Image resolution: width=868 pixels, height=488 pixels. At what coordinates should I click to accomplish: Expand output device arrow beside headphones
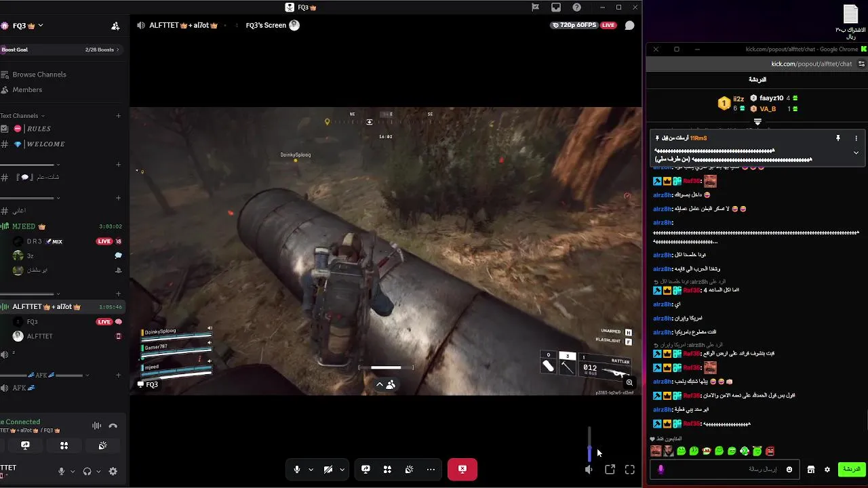point(98,471)
